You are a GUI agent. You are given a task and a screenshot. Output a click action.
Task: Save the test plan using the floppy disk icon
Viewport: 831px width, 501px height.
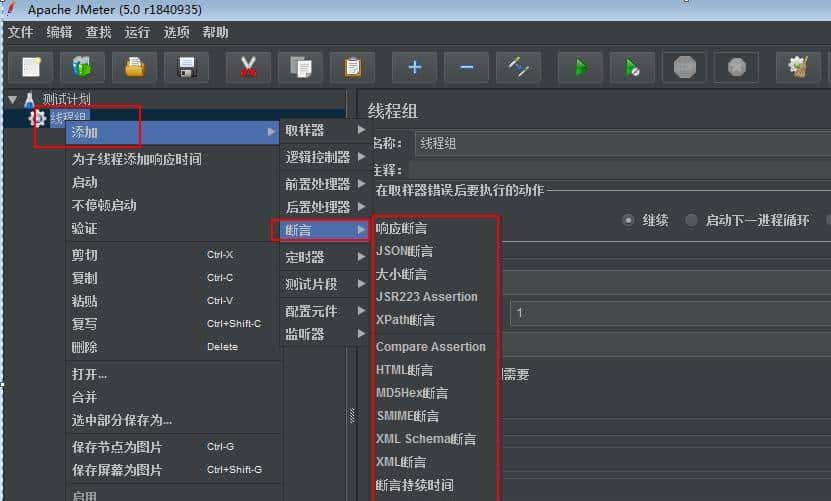[187, 67]
